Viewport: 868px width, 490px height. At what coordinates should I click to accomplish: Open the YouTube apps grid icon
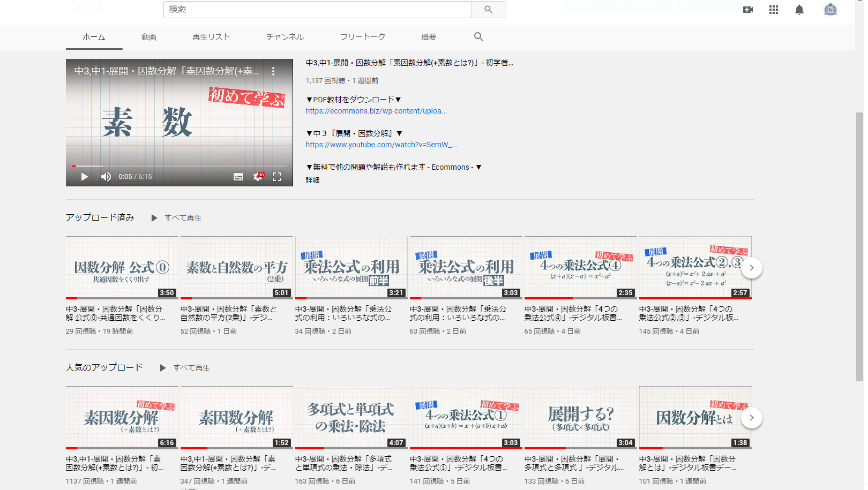(x=774, y=10)
